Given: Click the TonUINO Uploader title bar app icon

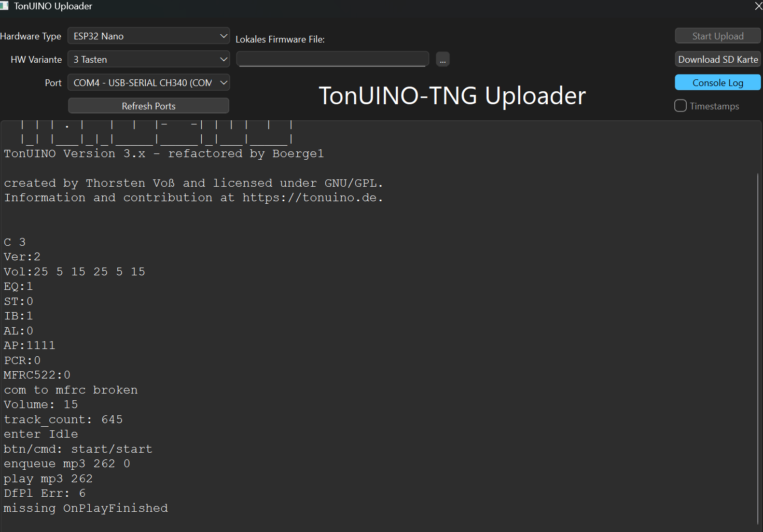Looking at the screenshot, I should [x=4, y=6].
